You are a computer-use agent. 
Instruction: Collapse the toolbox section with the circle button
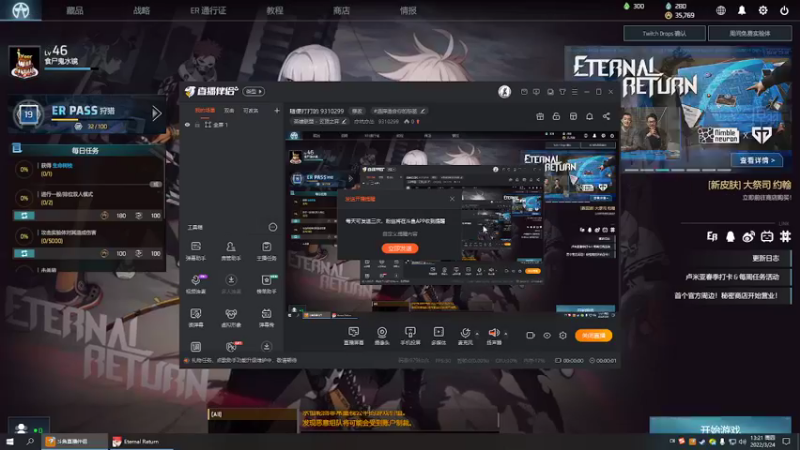coord(272,227)
